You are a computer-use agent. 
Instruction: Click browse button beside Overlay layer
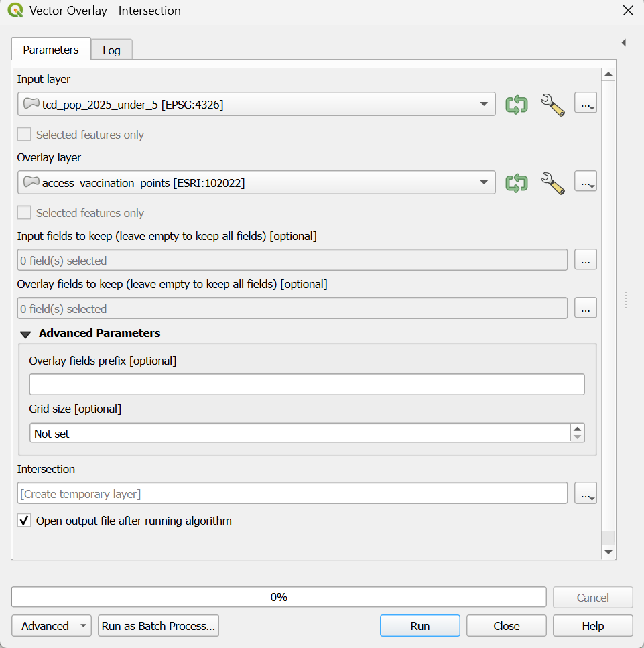point(585,183)
